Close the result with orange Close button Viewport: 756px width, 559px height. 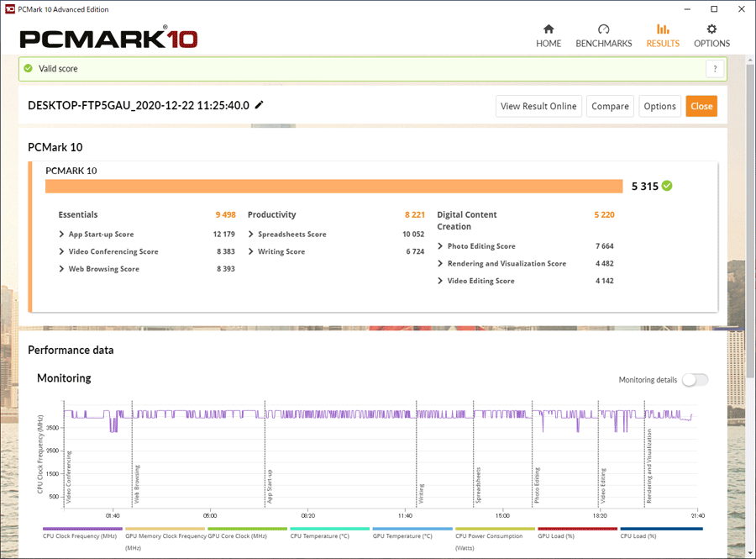click(x=701, y=106)
